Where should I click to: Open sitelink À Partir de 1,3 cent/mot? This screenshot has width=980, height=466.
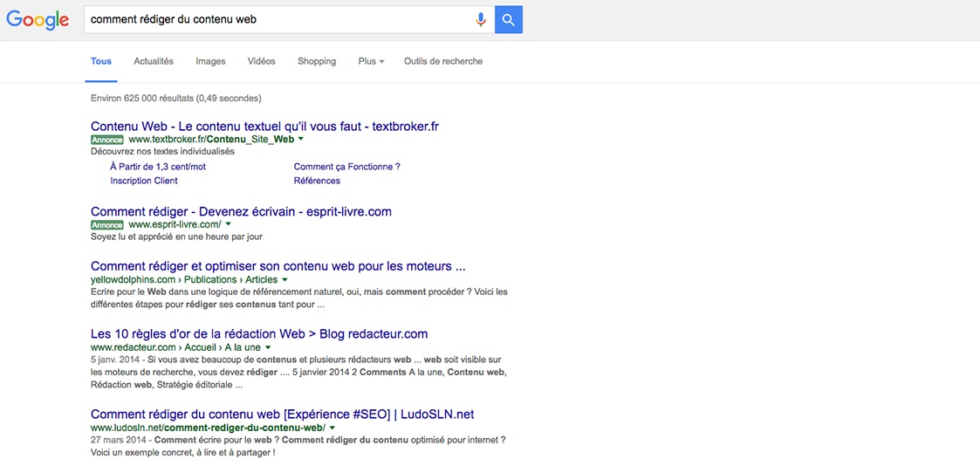tap(157, 167)
